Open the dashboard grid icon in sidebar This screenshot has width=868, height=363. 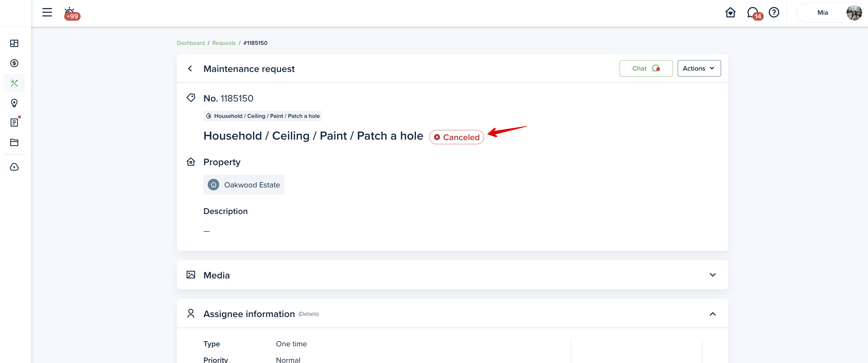(x=14, y=43)
